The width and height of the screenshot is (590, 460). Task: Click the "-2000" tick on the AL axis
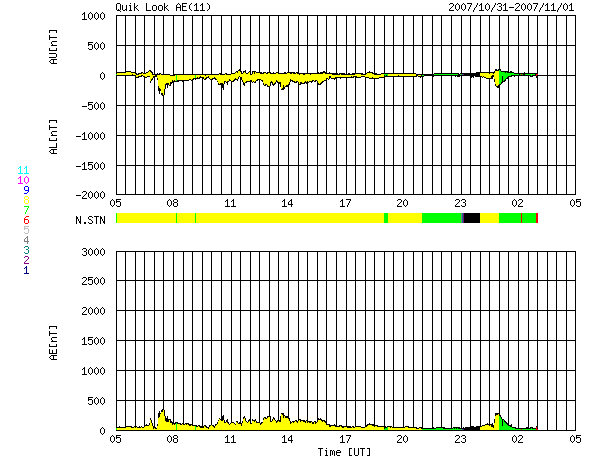(91, 195)
